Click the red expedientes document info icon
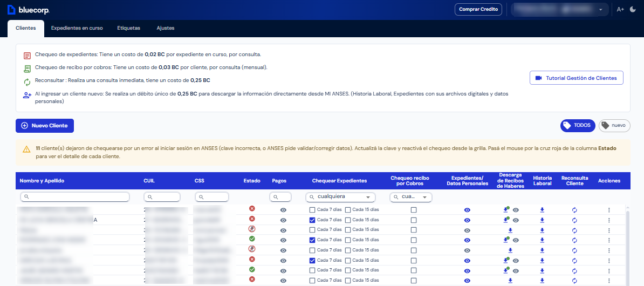This screenshot has height=286, width=644. (x=27, y=56)
